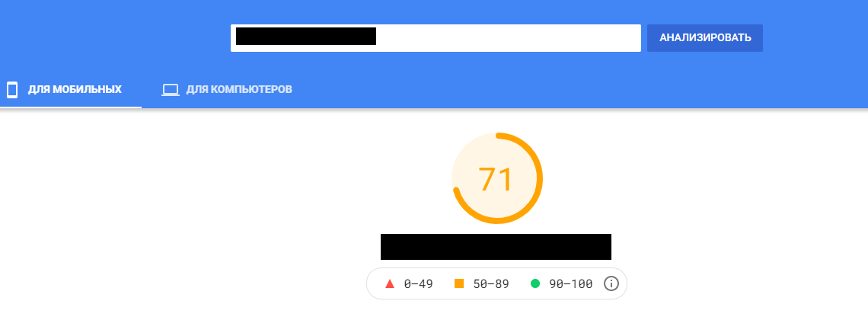
Task: Click the red triangle legend icon
Action: click(x=390, y=284)
